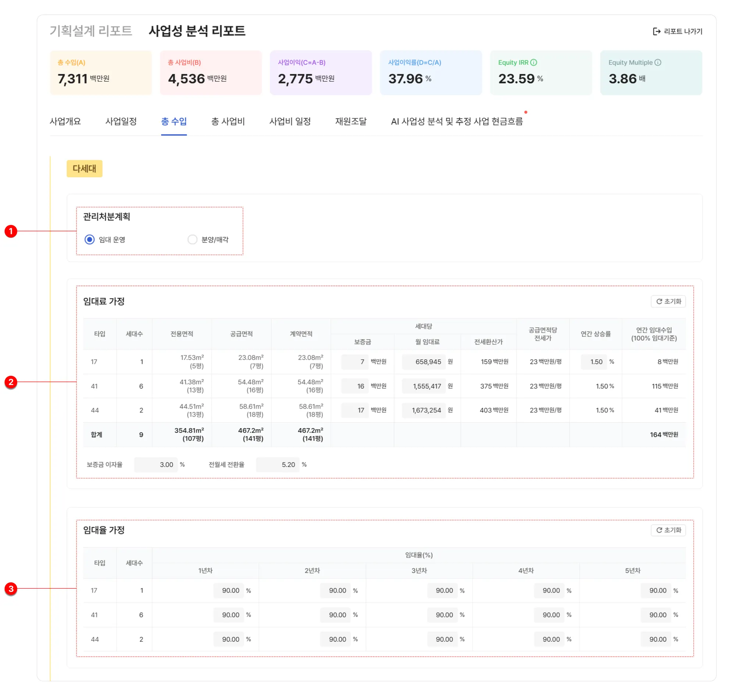The height and width of the screenshot is (700, 753).
Task: Reset the 임대율 가정 table with 초기화
Action: [x=668, y=530]
